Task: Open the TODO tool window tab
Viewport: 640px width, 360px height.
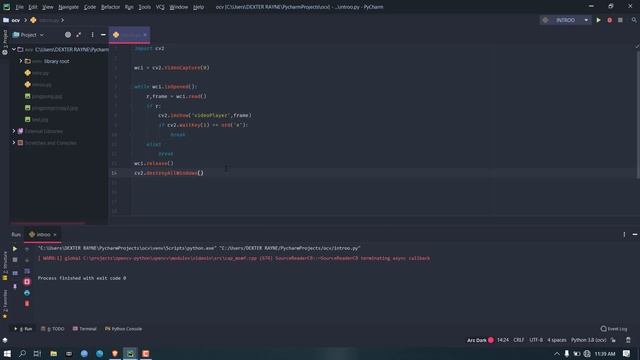Action: [53, 329]
